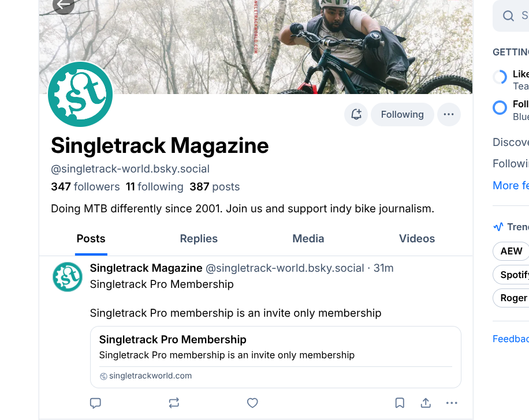Repost the Singletrack Pro Membership post
This screenshot has height=420, width=529.
pos(174,403)
